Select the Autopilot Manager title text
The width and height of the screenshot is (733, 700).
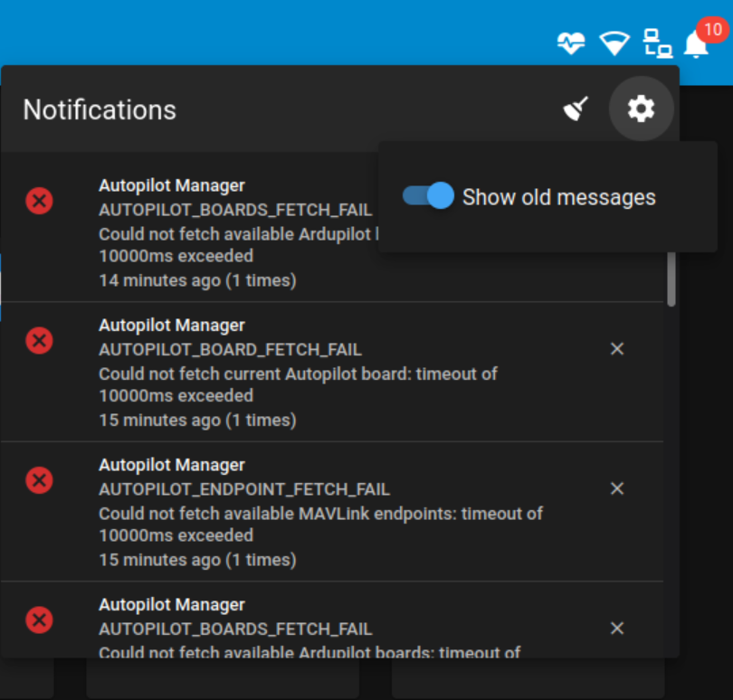click(172, 184)
